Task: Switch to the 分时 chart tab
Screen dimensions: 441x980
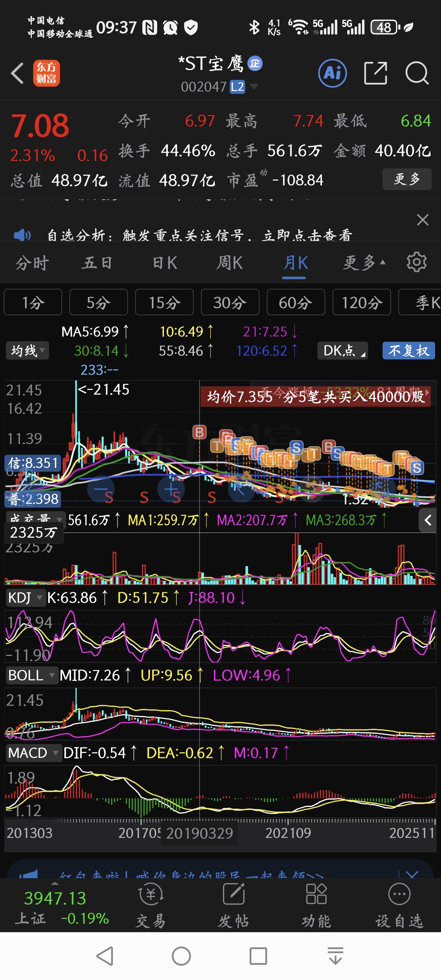Action: [x=32, y=263]
